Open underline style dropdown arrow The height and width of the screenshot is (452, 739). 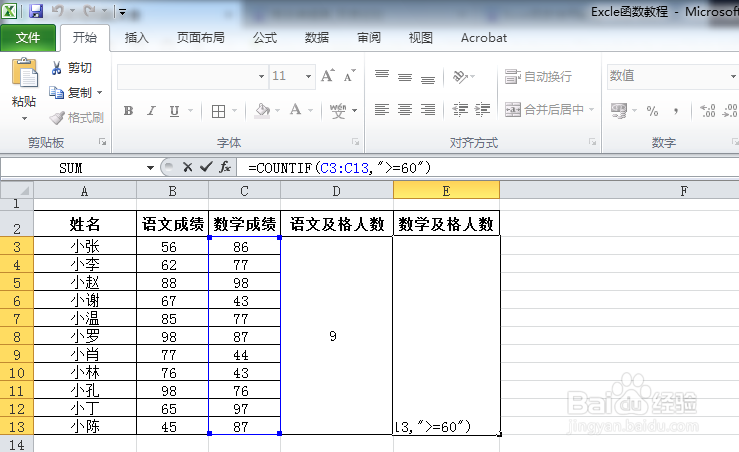coord(190,111)
